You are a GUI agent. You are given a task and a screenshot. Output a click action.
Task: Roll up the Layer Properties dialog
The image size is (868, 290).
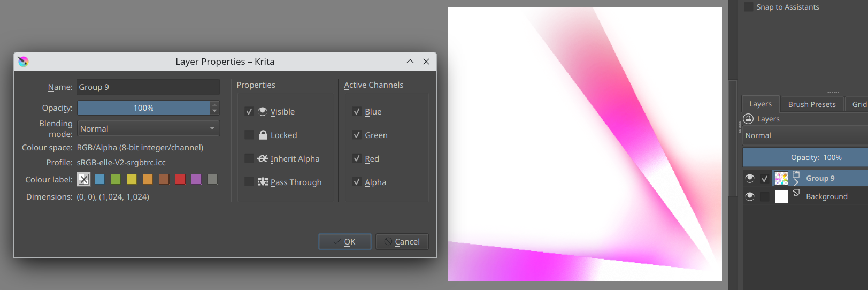410,62
